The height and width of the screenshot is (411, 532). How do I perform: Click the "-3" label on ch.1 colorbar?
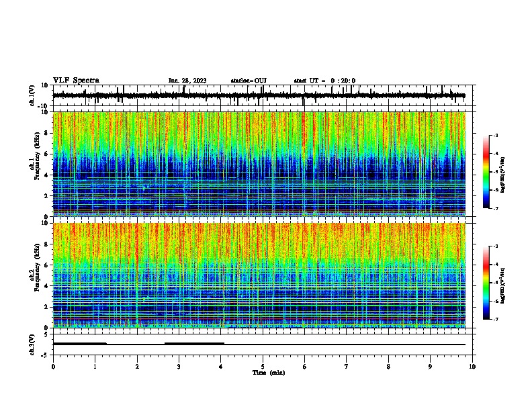point(495,135)
